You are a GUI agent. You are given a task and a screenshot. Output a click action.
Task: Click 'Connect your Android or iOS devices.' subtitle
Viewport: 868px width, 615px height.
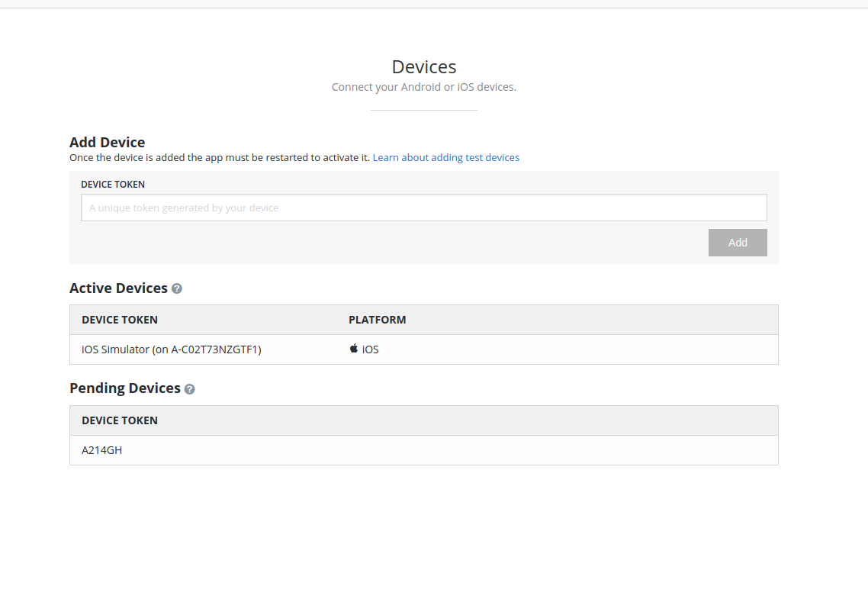pyautogui.click(x=424, y=87)
